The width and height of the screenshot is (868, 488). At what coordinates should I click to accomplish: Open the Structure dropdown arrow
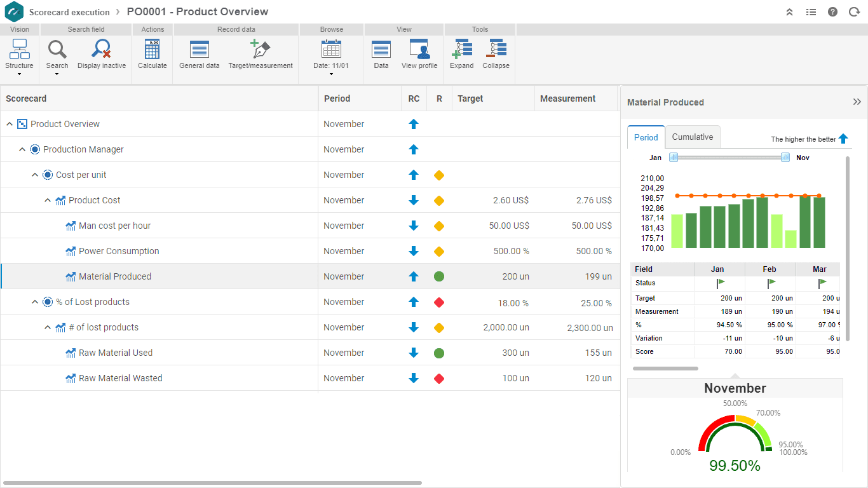pyautogui.click(x=19, y=74)
